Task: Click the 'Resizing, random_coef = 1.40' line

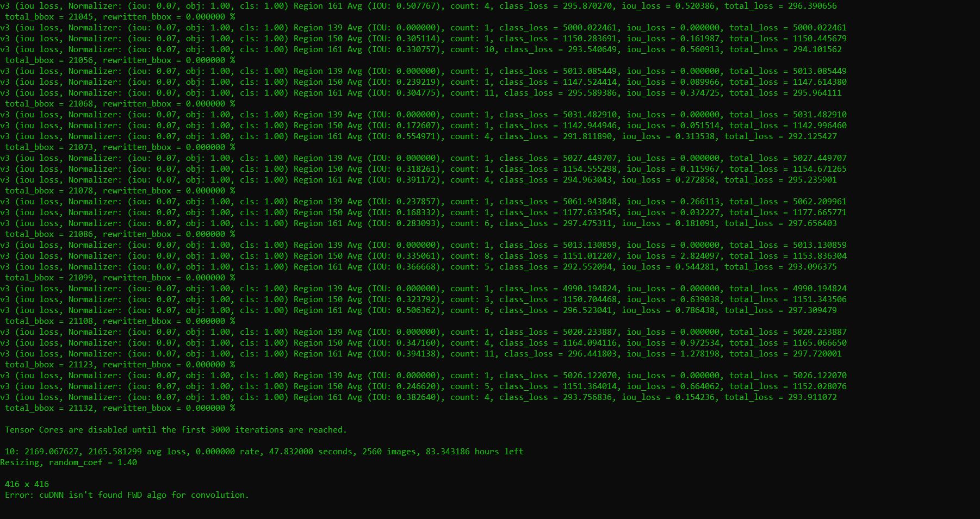Action: coord(69,462)
